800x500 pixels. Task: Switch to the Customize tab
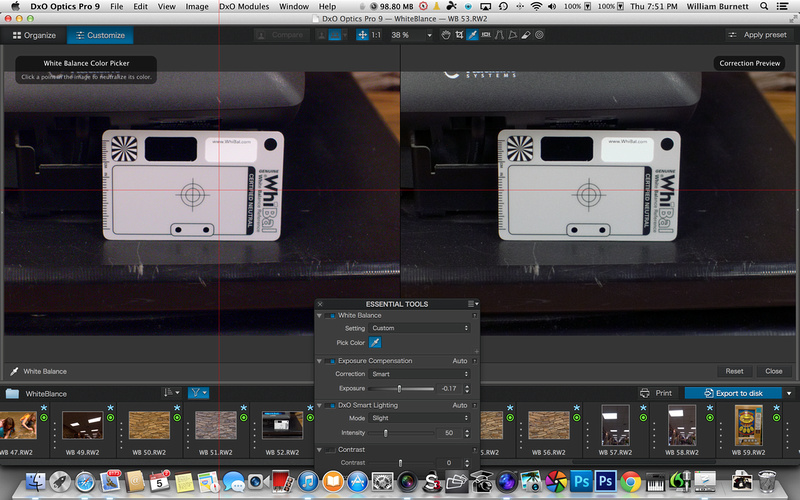(x=100, y=35)
